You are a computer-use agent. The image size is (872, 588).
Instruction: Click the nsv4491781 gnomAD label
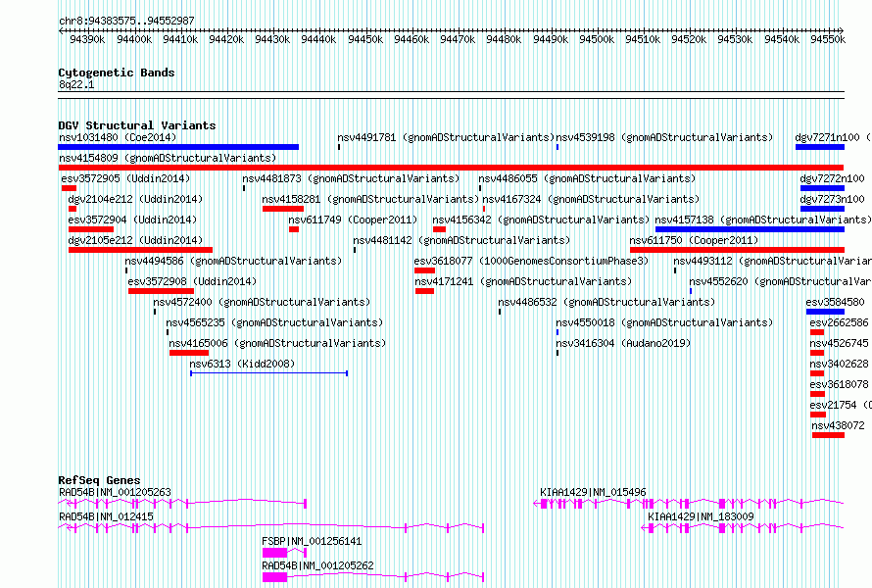[446, 137]
